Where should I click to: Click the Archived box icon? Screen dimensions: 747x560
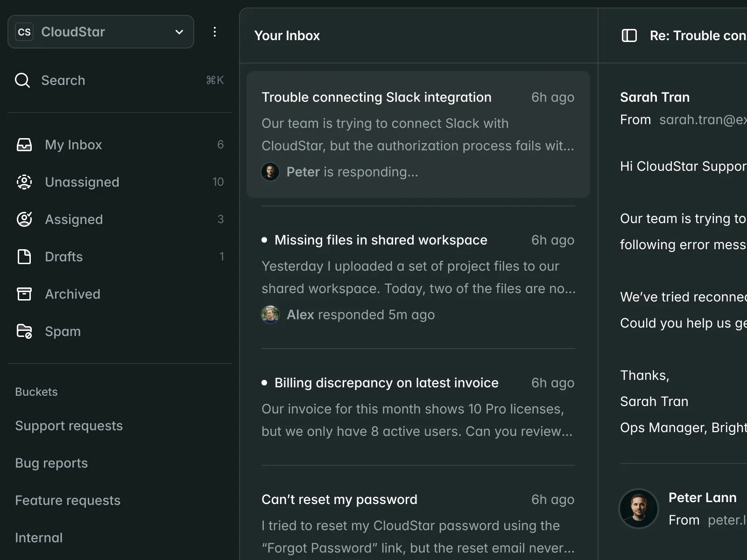(24, 294)
